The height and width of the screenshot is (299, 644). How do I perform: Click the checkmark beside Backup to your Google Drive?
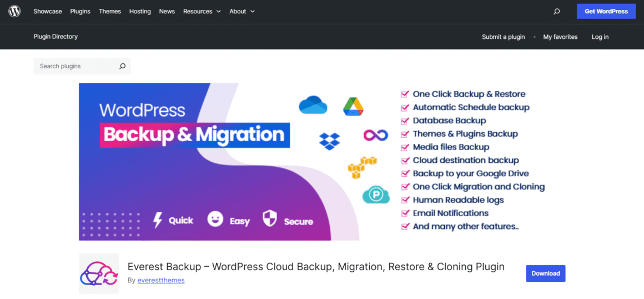[405, 173]
